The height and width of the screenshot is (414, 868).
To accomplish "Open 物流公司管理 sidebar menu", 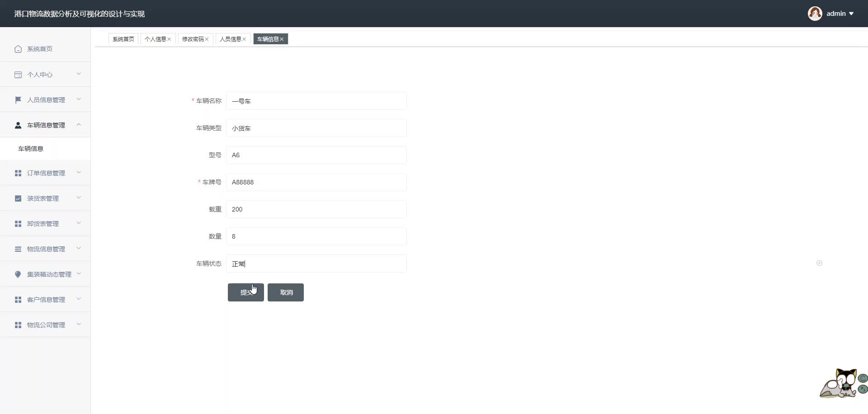I will [45, 325].
